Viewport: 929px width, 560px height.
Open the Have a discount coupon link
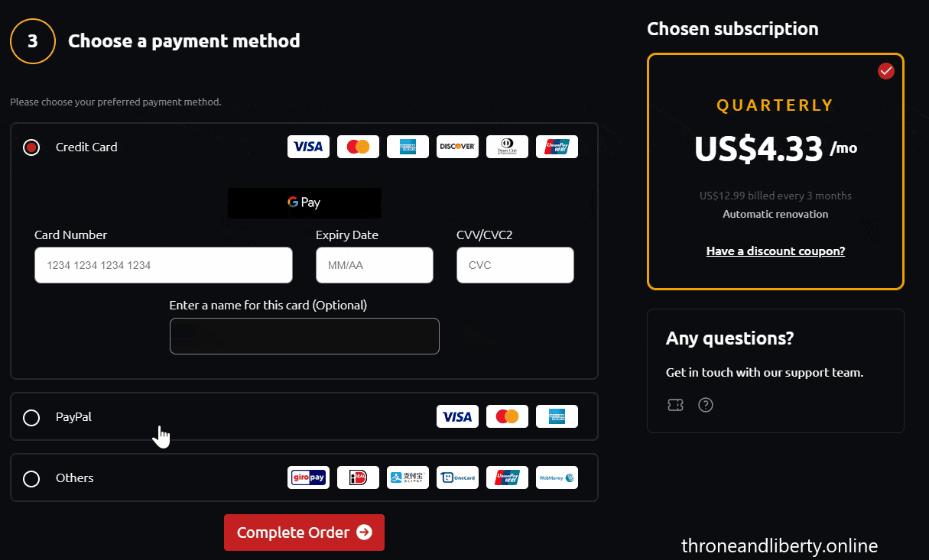[x=775, y=251]
